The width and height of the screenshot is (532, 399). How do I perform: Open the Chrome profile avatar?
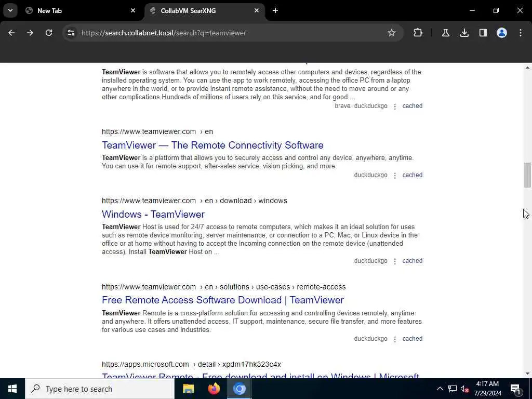pyautogui.click(x=502, y=33)
